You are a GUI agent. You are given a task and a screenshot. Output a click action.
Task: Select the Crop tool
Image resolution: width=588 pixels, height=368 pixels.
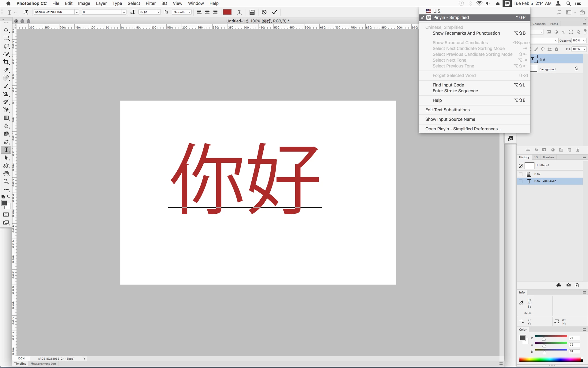(x=6, y=62)
